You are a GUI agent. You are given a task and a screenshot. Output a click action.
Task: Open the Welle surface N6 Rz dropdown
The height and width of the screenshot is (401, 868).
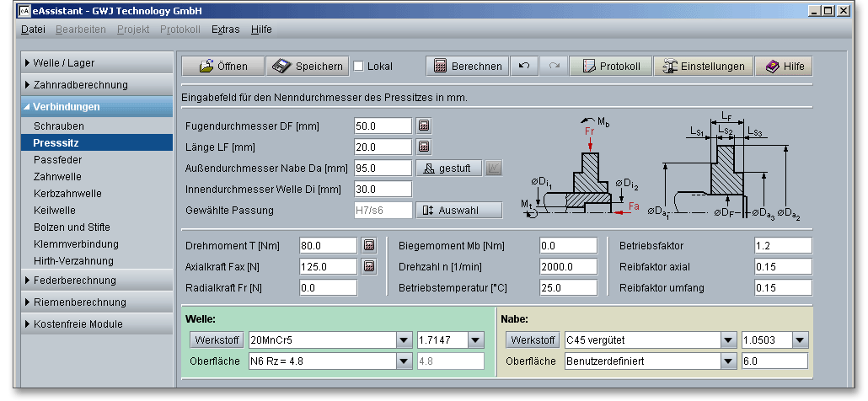(402, 361)
